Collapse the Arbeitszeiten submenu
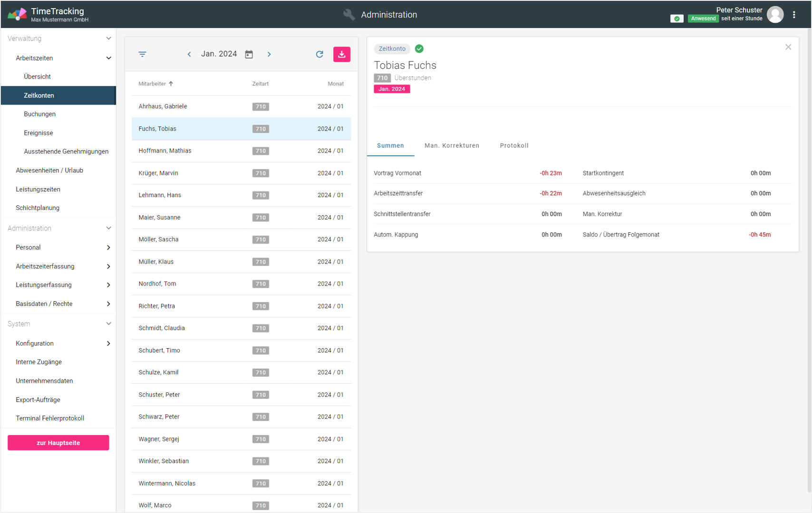The image size is (812, 513). [108, 58]
